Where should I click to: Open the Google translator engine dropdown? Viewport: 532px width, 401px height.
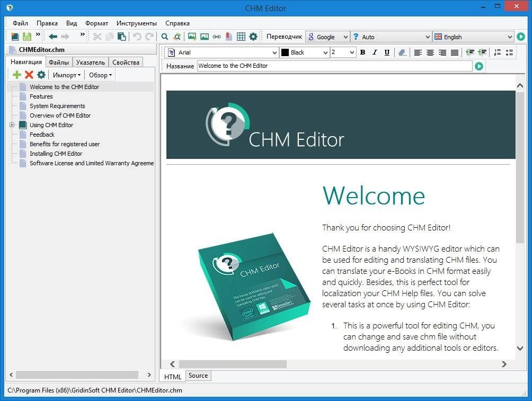click(x=327, y=37)
